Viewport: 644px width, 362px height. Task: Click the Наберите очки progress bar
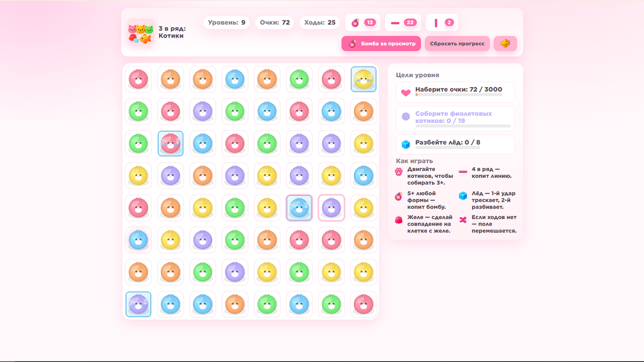click(459, 95)
